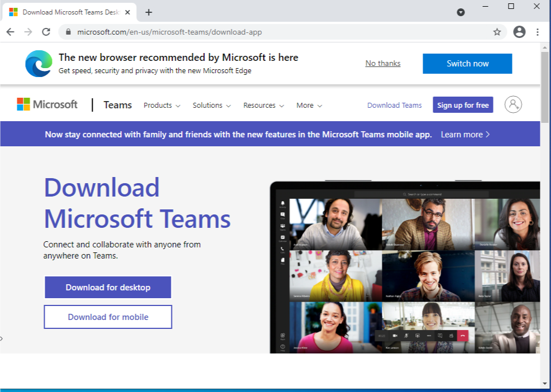Image resolution: width=551 pixels, height=392 pixels.
Task: Minimize the Chrome window
Action: (485, 6)
